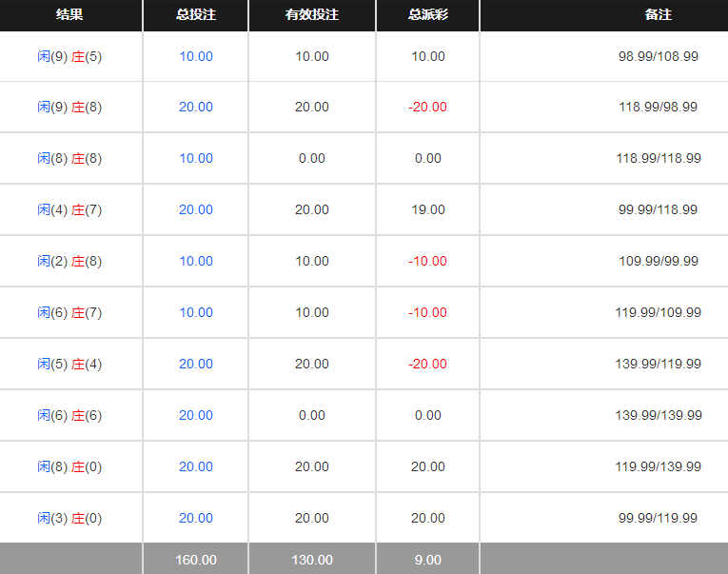
Task: Click the 结果 column header
Action: (69, 15)
